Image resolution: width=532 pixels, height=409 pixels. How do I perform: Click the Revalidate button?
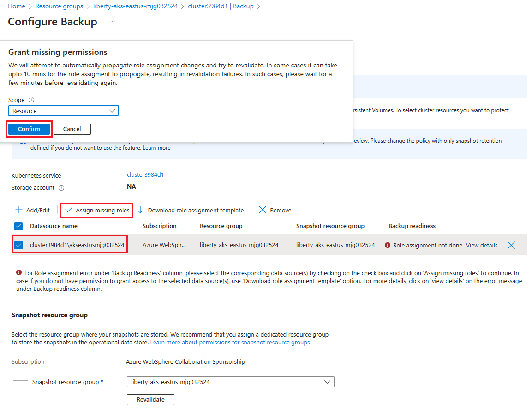point(150,399)
